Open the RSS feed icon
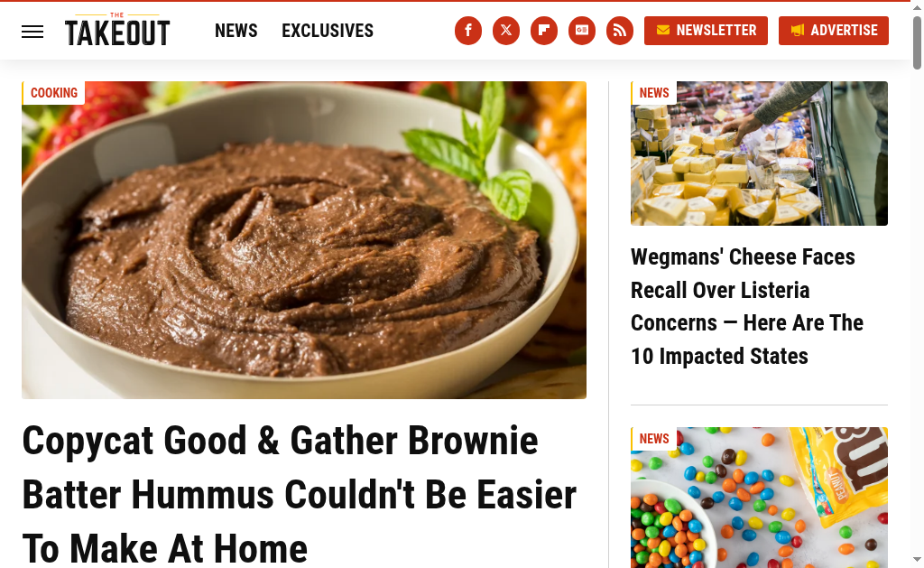This screenshot has width=924, height=568. (620, 31)
